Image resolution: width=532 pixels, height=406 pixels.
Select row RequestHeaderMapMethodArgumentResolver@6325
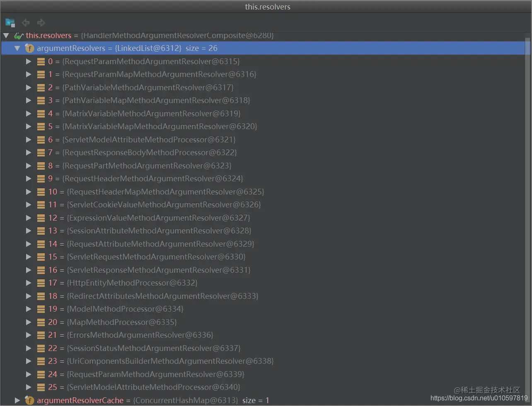(263, 192)
